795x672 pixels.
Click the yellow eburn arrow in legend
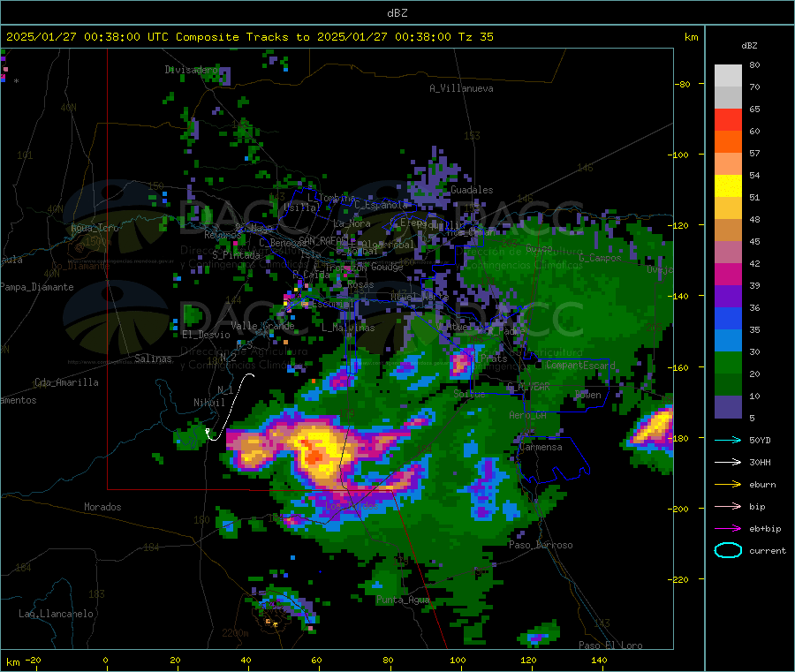tap(728, 485)
